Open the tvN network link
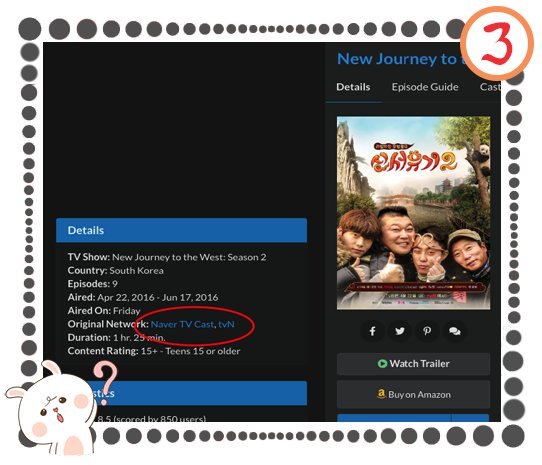 coord(226,324)
